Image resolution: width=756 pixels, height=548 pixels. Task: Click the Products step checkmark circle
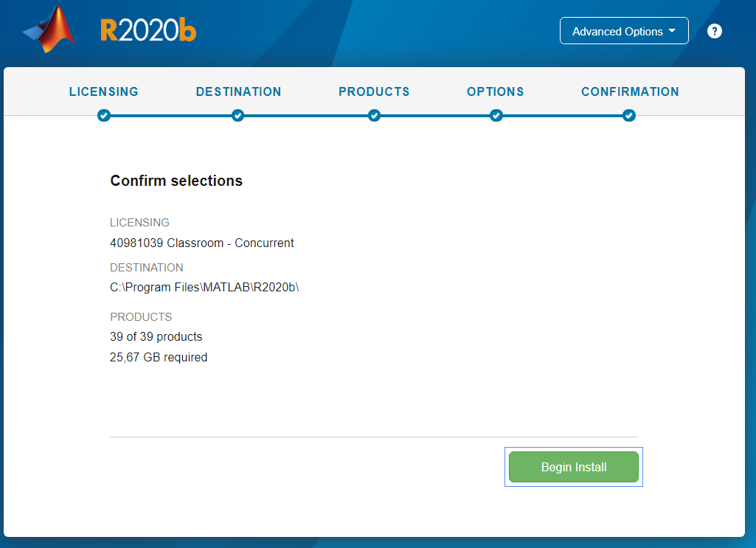tap(374, 116)
